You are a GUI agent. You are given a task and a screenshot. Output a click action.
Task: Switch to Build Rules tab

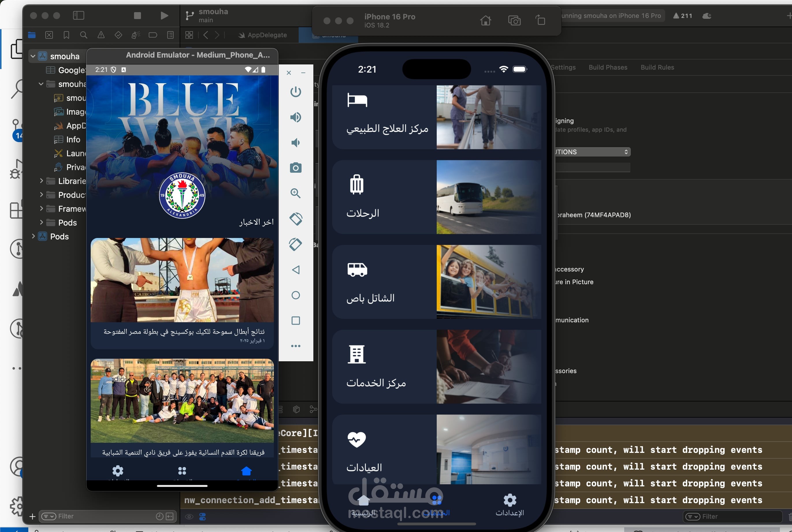tap(657, 67)
